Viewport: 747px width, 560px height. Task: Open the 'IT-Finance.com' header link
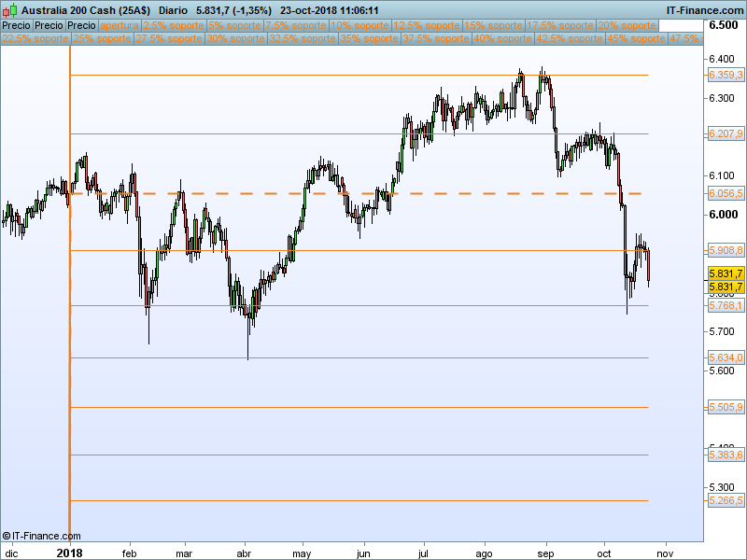pos(704,10)
